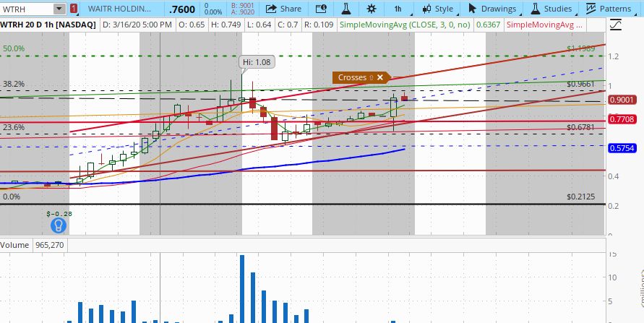Click the Share arrow icon
The width and height of the screenshot is (644, 323).
(271, 9)
